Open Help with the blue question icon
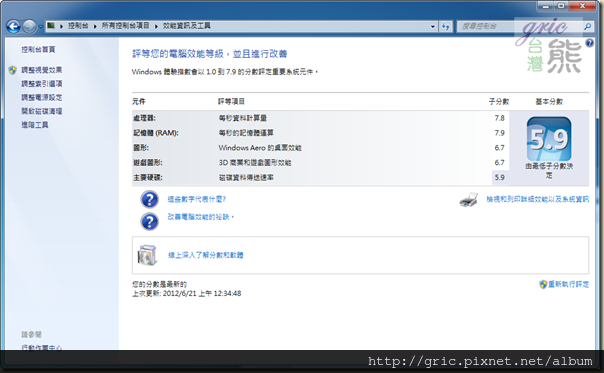604x373 pixels. point(589,43)
